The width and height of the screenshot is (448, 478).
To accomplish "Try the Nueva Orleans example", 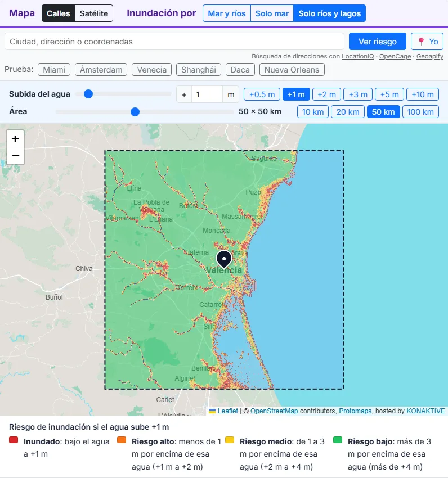I will tap(292, 70).
